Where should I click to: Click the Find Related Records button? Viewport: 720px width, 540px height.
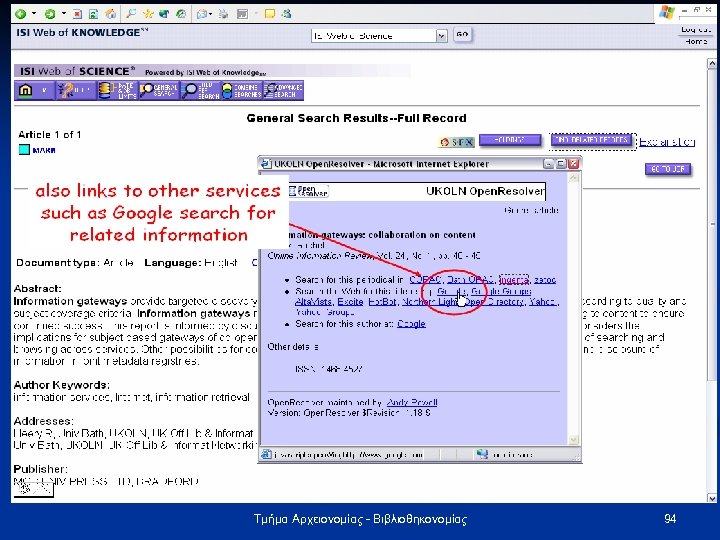[x=592, y=140]
